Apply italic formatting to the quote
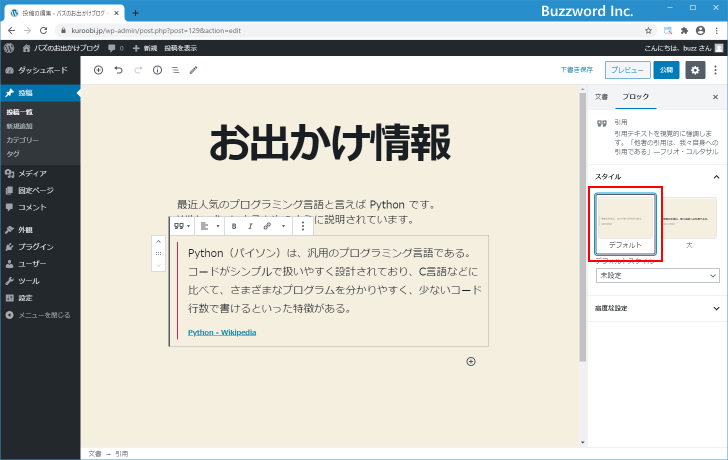728x460 pixels. click(250, 226)
